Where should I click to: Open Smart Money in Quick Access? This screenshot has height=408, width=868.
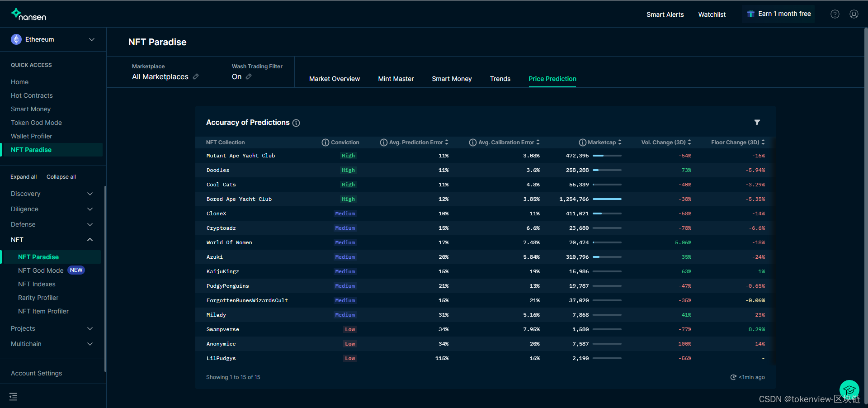coord(31,109)
